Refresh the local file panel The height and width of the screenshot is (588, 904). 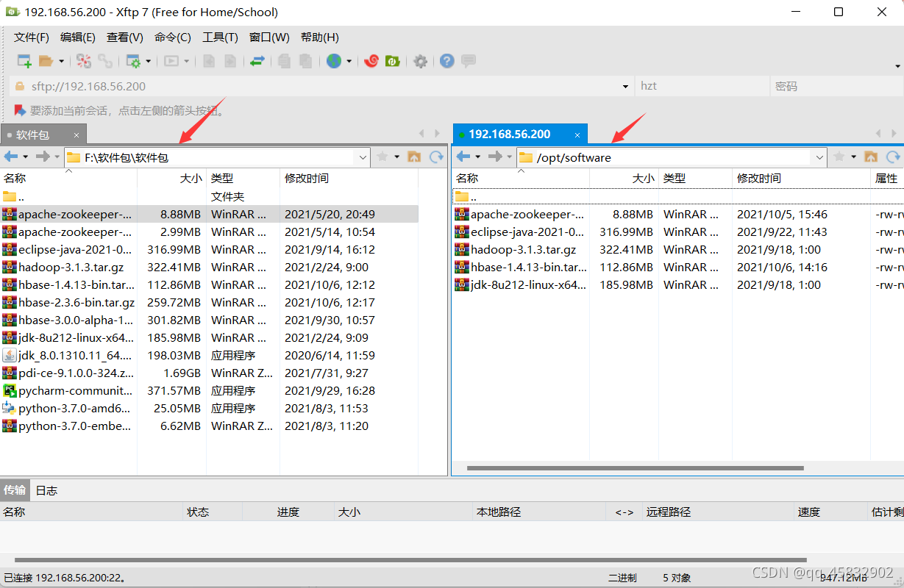click(x=437, y=157)
